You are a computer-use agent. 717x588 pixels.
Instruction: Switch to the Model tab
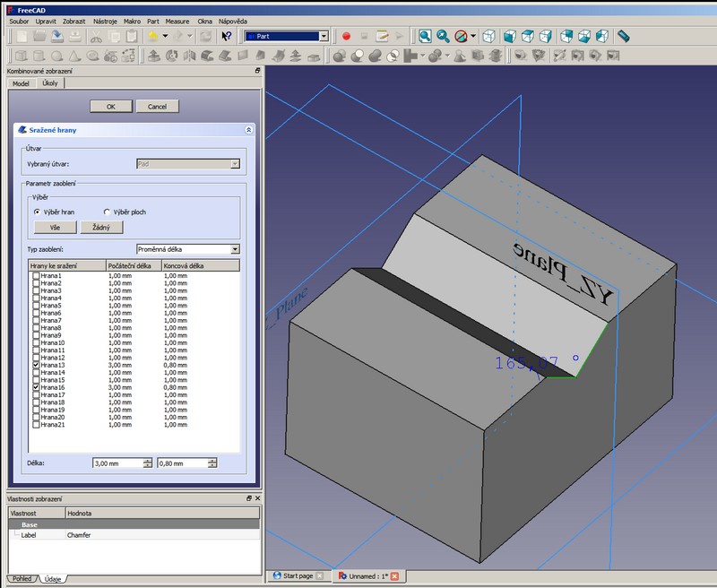21,83
